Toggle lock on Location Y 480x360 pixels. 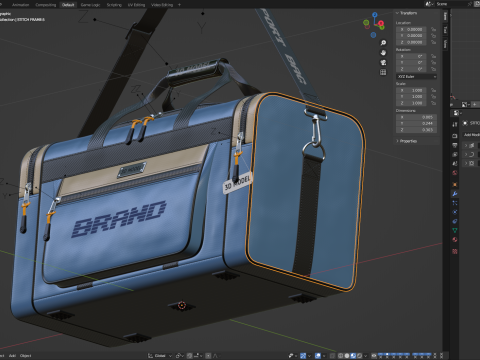pos(433,36)
